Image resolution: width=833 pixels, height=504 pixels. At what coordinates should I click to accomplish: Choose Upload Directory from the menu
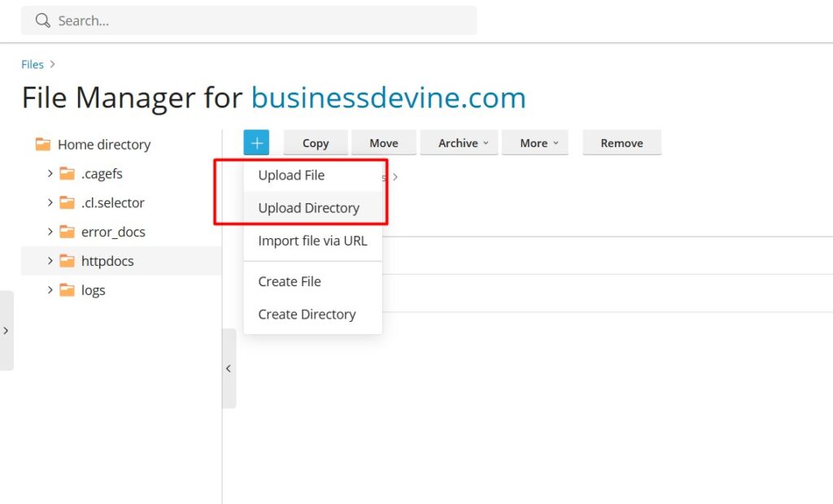coord(313,208)
